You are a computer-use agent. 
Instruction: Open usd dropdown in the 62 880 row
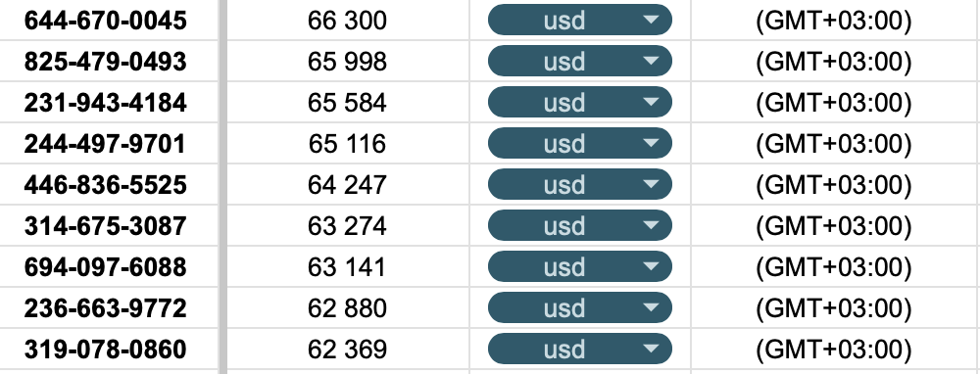pos(579,308)
